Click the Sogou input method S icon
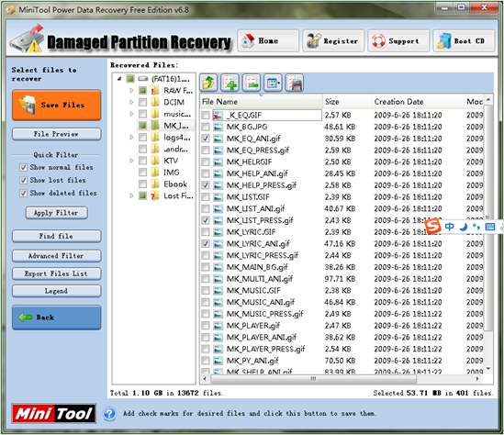504x435 pixels. coord(432,226)
